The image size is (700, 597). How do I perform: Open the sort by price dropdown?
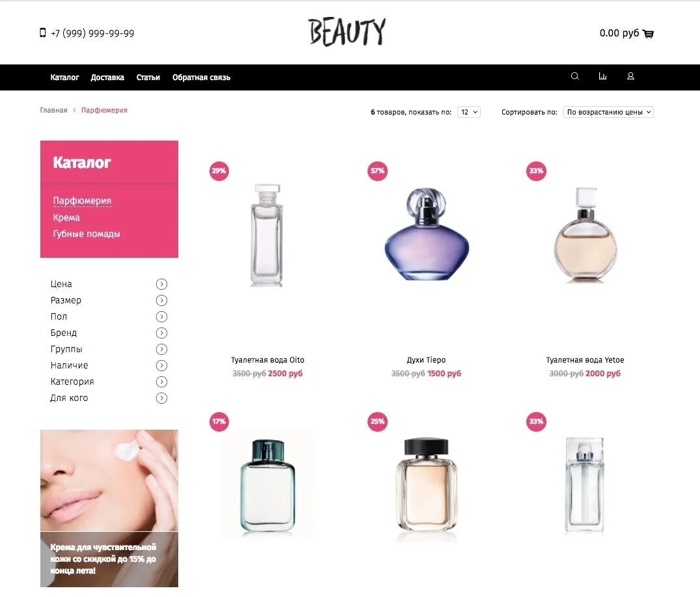click(608, 112)
